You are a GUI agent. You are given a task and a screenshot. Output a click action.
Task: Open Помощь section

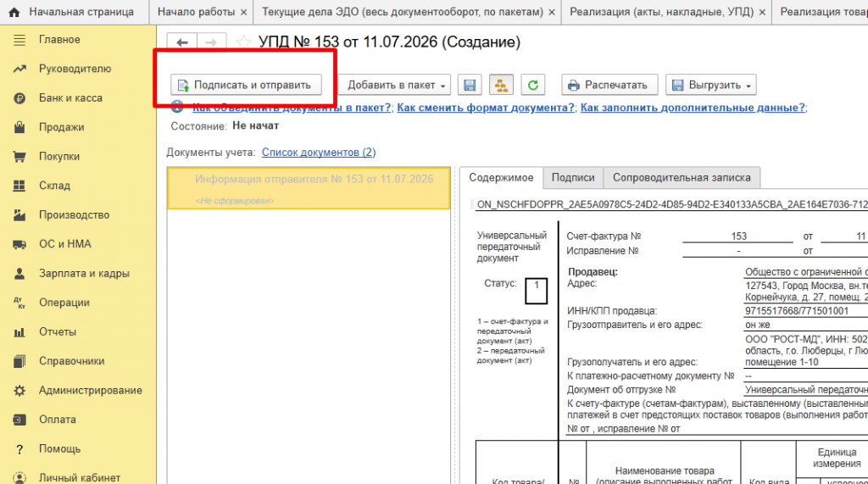click(x=60, y=449)
